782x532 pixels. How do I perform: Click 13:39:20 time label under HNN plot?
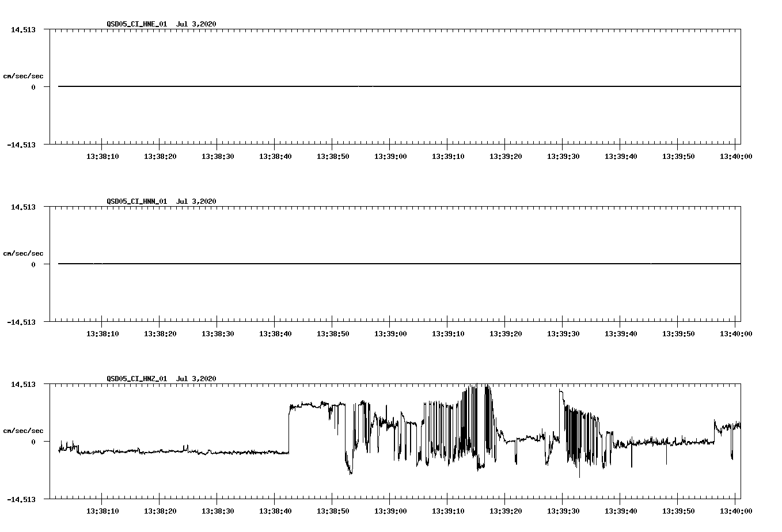coord(506,333)
